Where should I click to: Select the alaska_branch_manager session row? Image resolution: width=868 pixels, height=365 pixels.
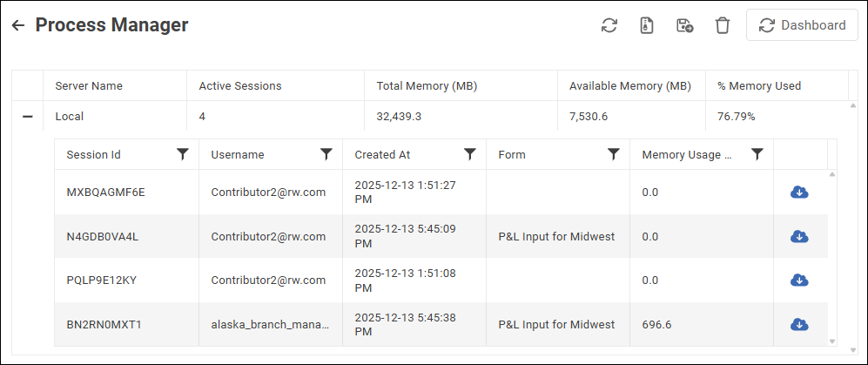pos(270,325)
